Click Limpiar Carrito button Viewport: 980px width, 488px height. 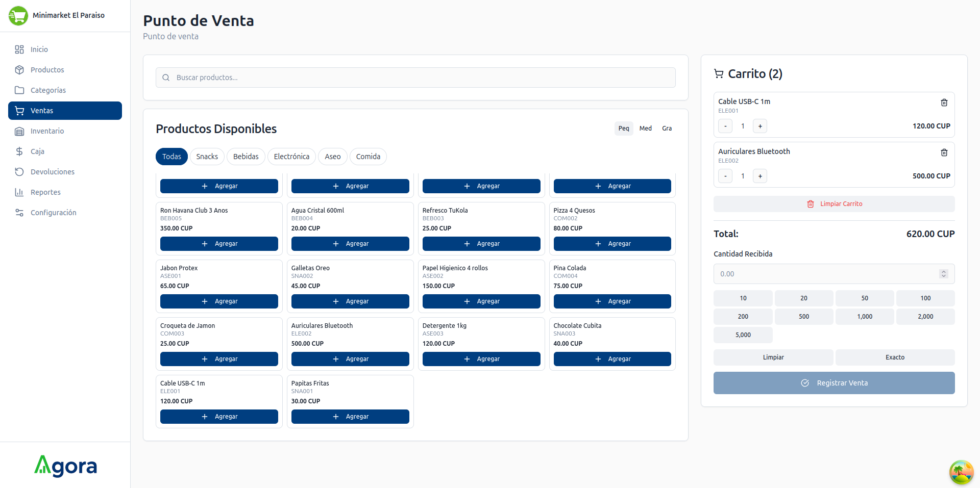click(834, 204)
